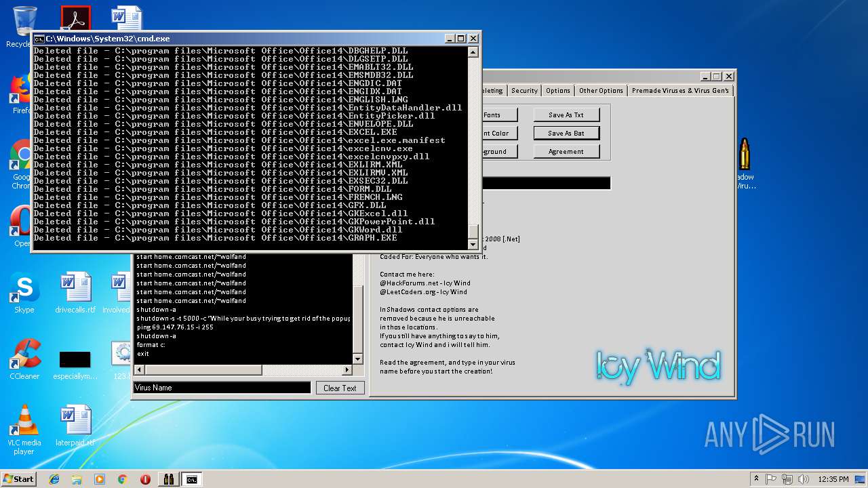Launch the media player taskbar icon
Viewport: 868px width, 488px height.
click(x=100, y=479)
